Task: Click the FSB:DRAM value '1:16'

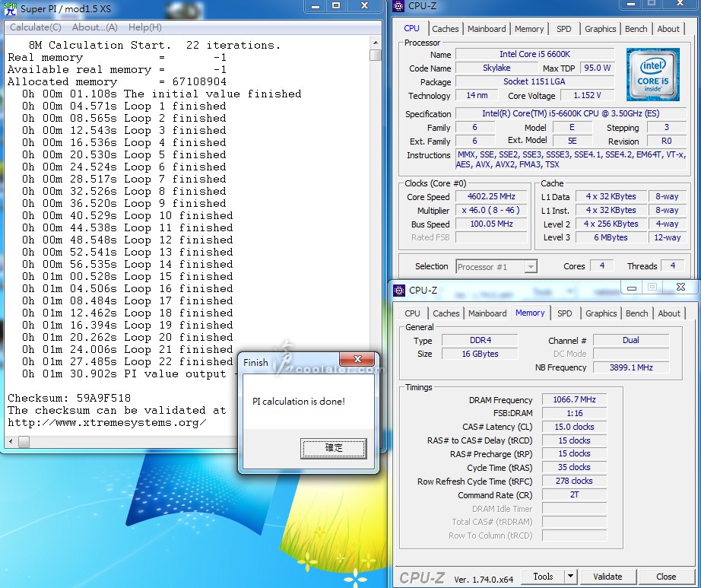Action: pyautogui.click(x=574, y=413)
